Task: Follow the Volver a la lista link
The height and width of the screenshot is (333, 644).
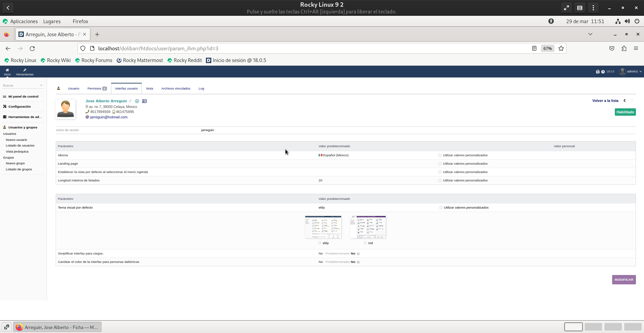Action: (605, 101)
